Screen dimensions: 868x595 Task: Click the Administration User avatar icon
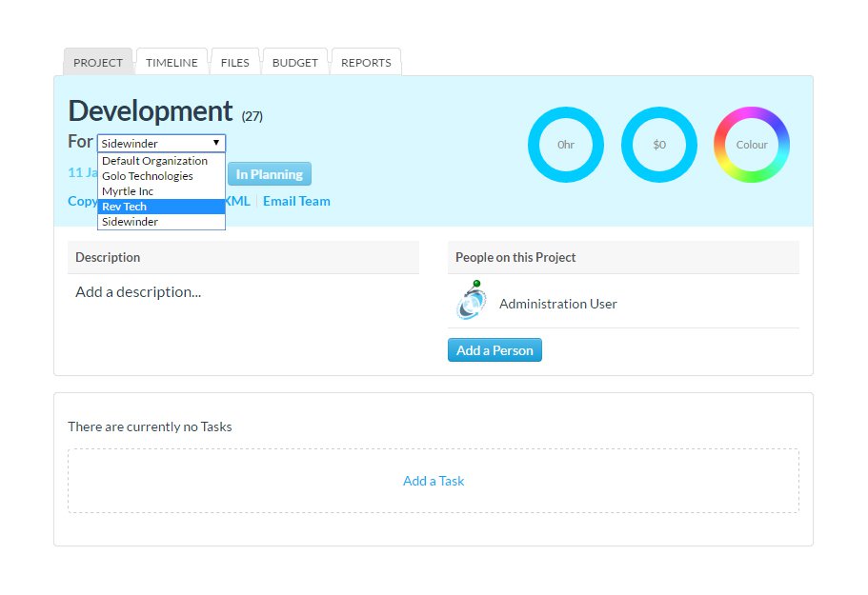[x=471, y=302]
